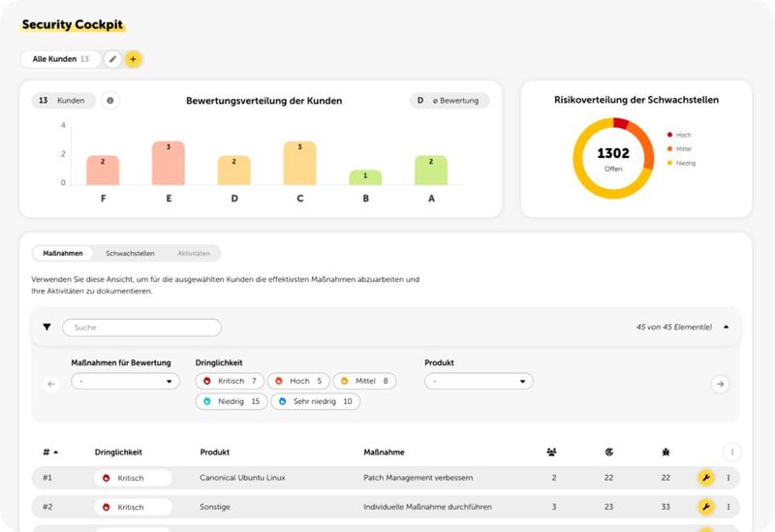Click the pencil edit icon next to Alle Kunden
Viewport: 775px width, 532px height.
click(x=112, y=59)
